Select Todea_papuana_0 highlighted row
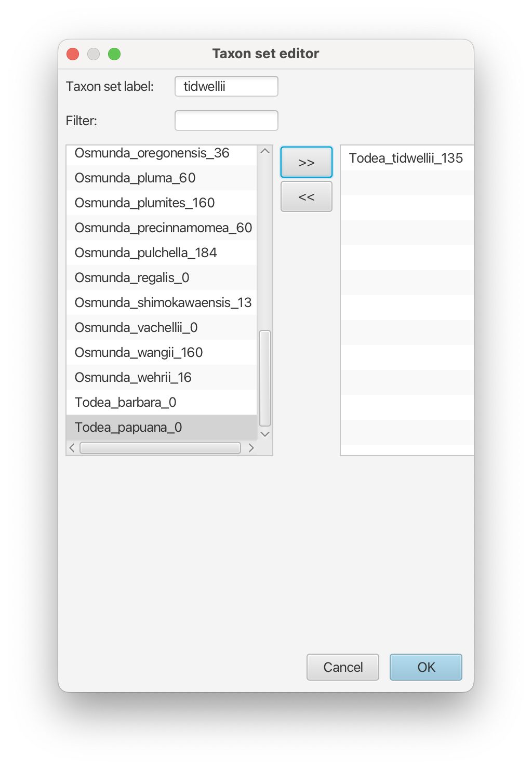This screenshot has height=769, width=532. click(162, 427)
